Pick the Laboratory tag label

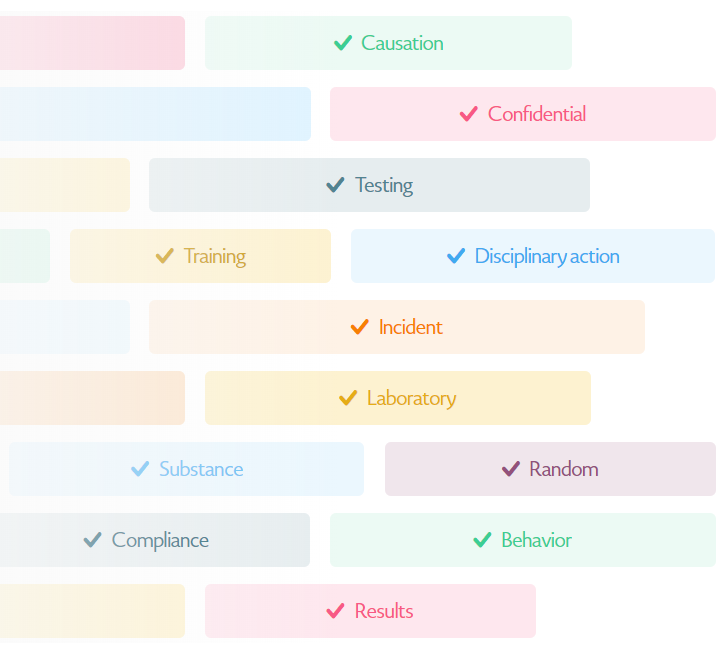[412, 399]
